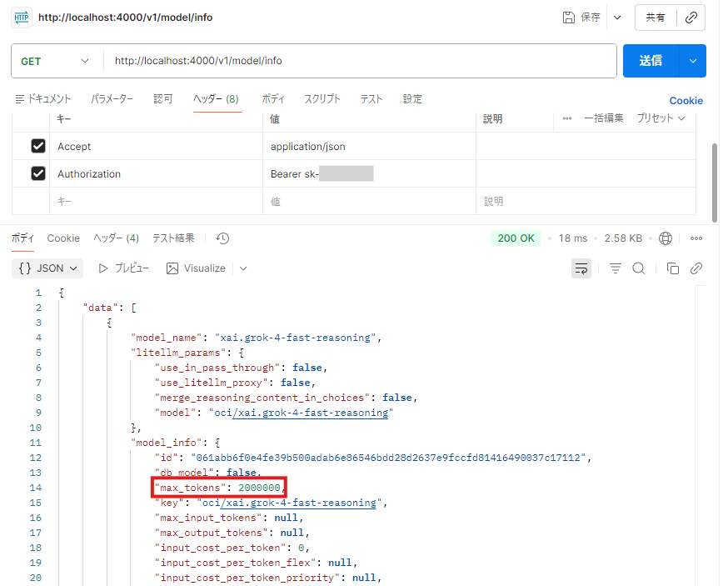Open the response history clock icon
This screenshot has height=586, width=728.
(222, 238)
